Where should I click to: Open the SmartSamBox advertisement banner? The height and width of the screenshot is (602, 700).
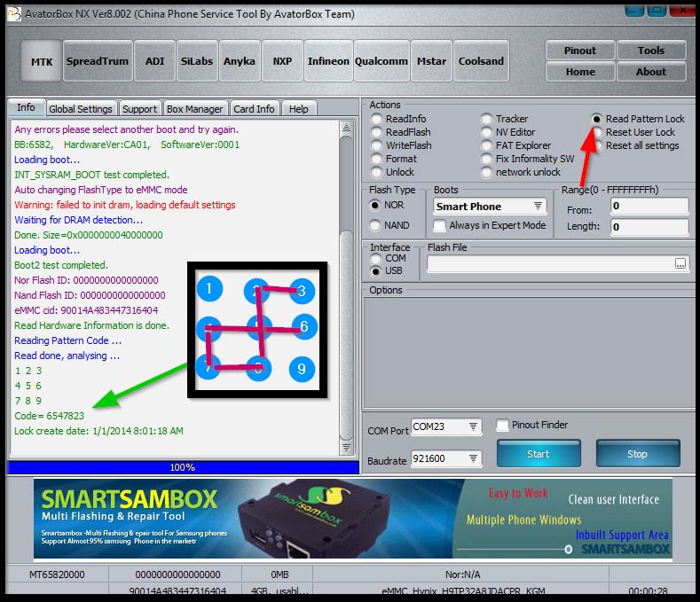(353, 519)
